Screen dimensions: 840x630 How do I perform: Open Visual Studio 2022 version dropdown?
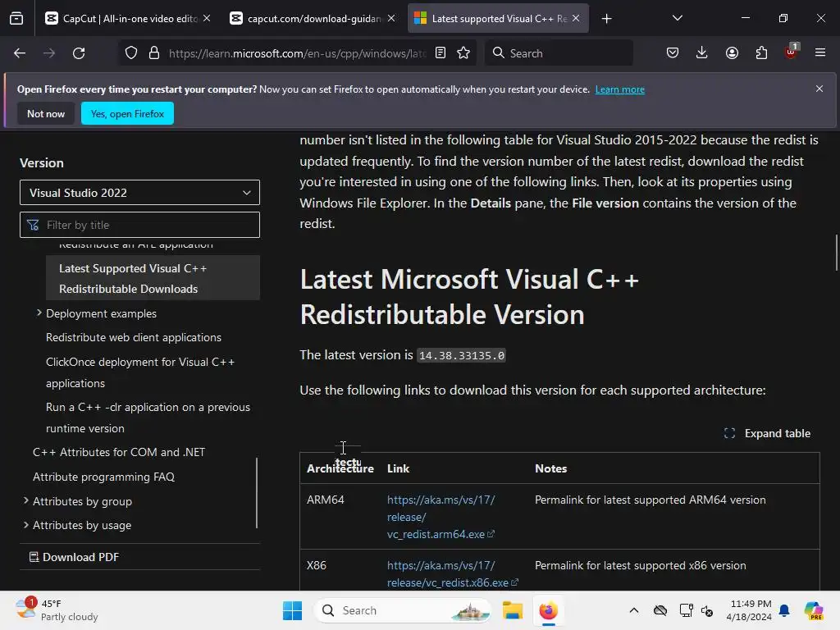point(139,193)
